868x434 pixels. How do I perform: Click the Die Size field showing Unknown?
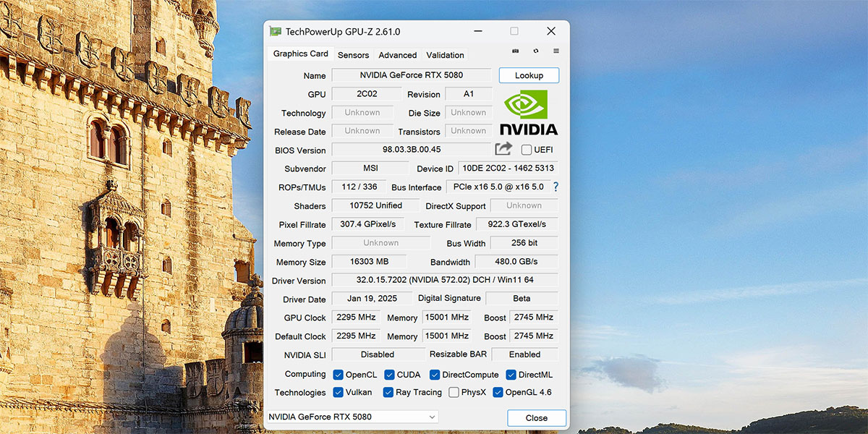point(468,113)
